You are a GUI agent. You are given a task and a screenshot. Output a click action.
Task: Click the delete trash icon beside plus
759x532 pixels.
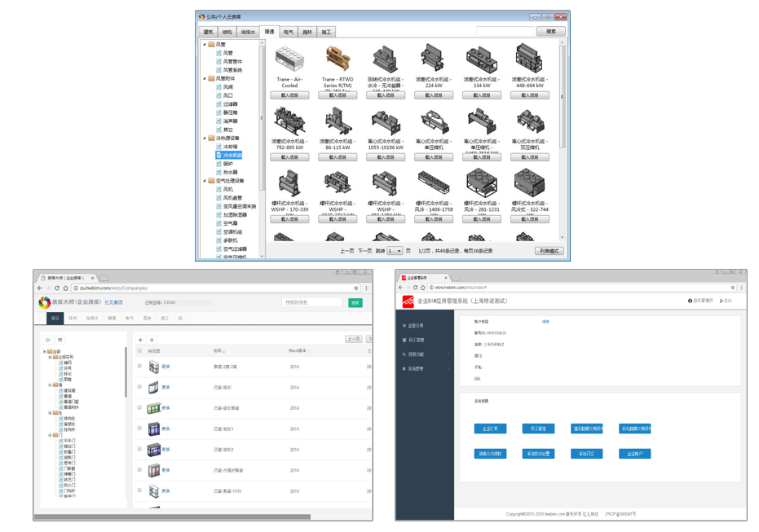(152, 340)
